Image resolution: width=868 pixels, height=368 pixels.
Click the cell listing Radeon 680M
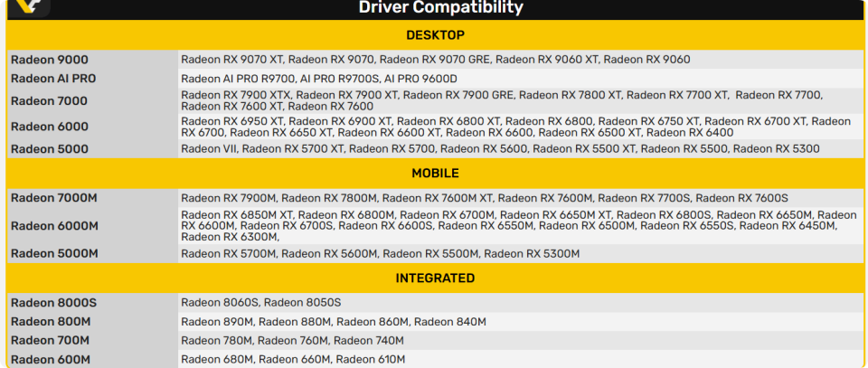pyautogui.click(x=521, y=359)
